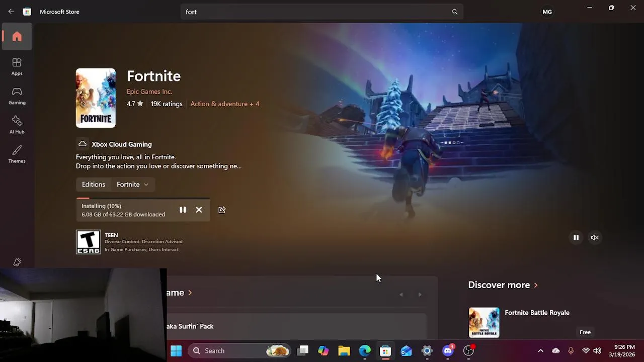This screenshot has height=362, width=644.
Task: Click the back arrow in title bar
Action: (x=11, y=12)
